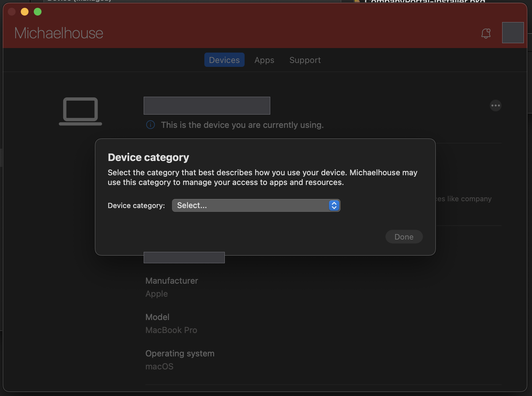Click 'This is the device you are currently using' text
532x396 pixels.
pyautogui.click(x=242, y=125)
